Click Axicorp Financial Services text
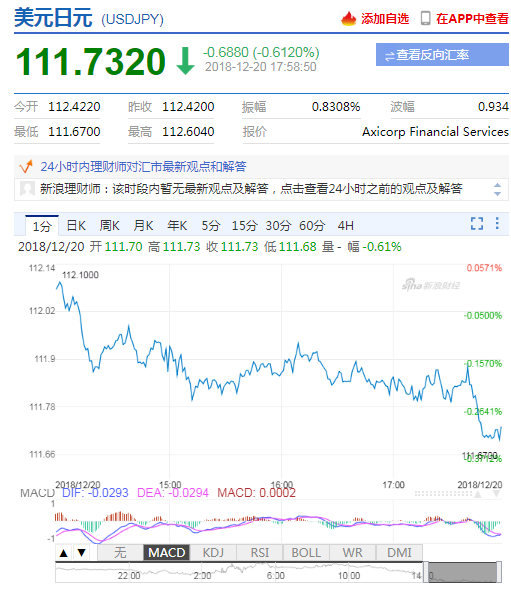Screen dimensions: 511x591 click(435, 132)
